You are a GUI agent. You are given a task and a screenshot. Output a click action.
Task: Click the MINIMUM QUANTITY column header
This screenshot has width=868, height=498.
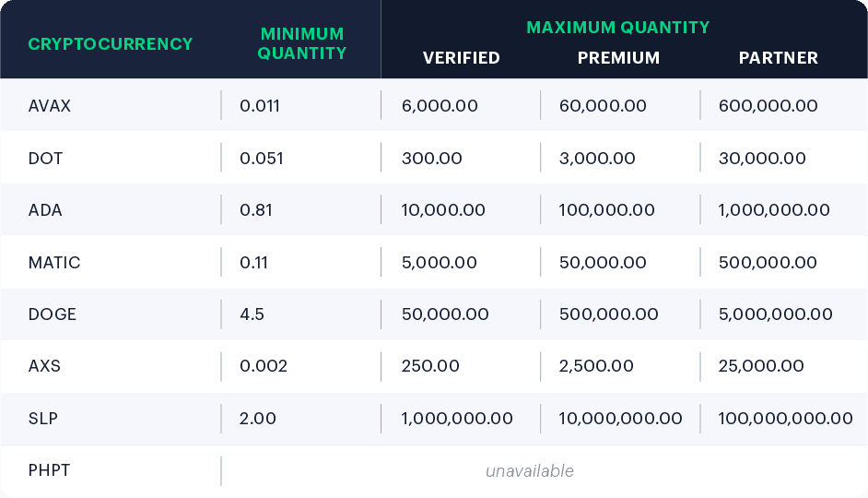pyautogui.click(x=301, y=43)
